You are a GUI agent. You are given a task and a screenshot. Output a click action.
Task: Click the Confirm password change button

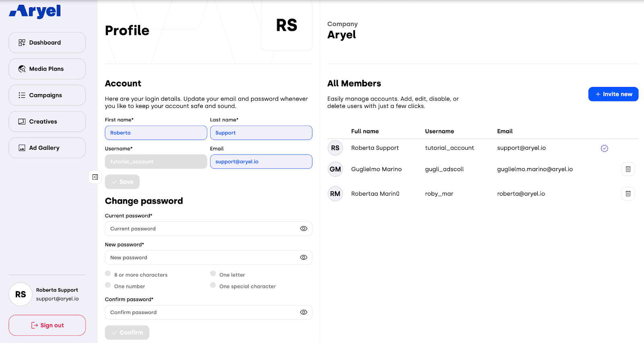tap(127, 333)
